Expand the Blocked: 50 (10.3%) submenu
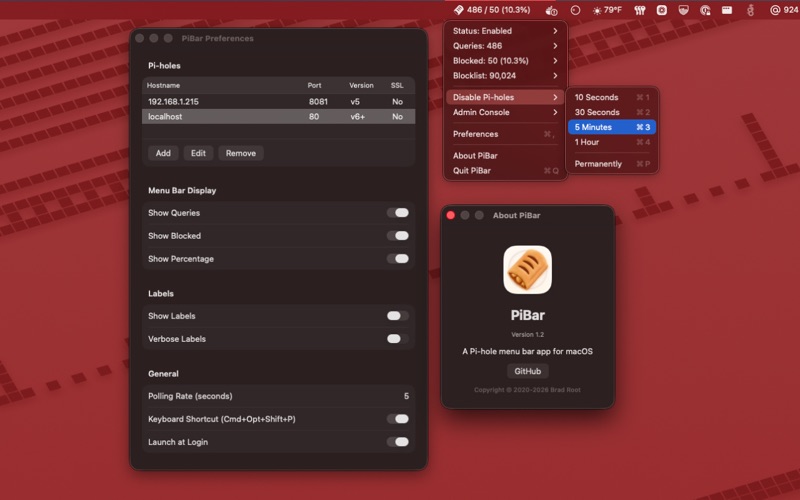Image resolution: width=800 pixels, height=500 pixels. (505, 61)
